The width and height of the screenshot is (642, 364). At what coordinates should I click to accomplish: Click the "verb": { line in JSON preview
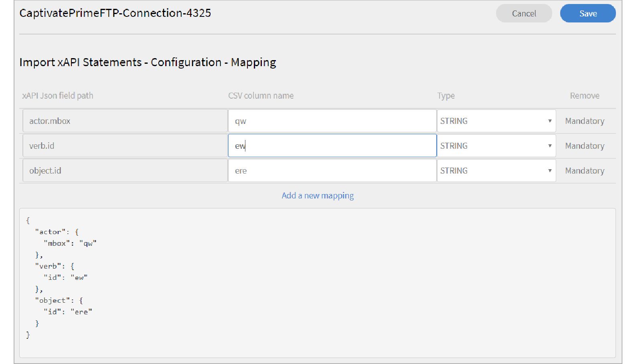click(55, 266)
